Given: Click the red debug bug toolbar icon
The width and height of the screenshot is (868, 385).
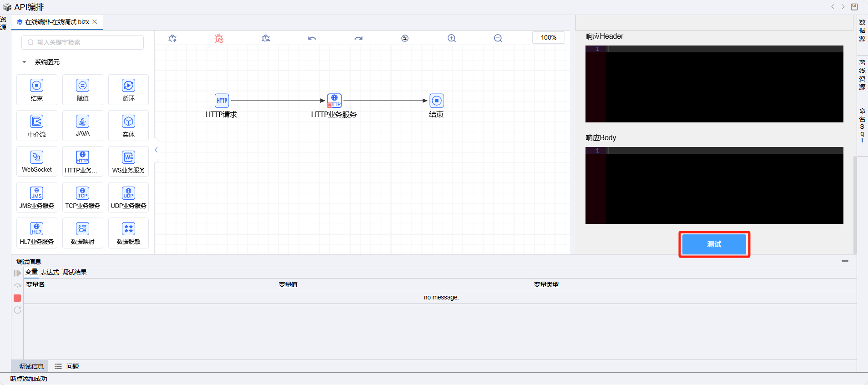Looking at the screenshot, I should (x=219, y=38).
